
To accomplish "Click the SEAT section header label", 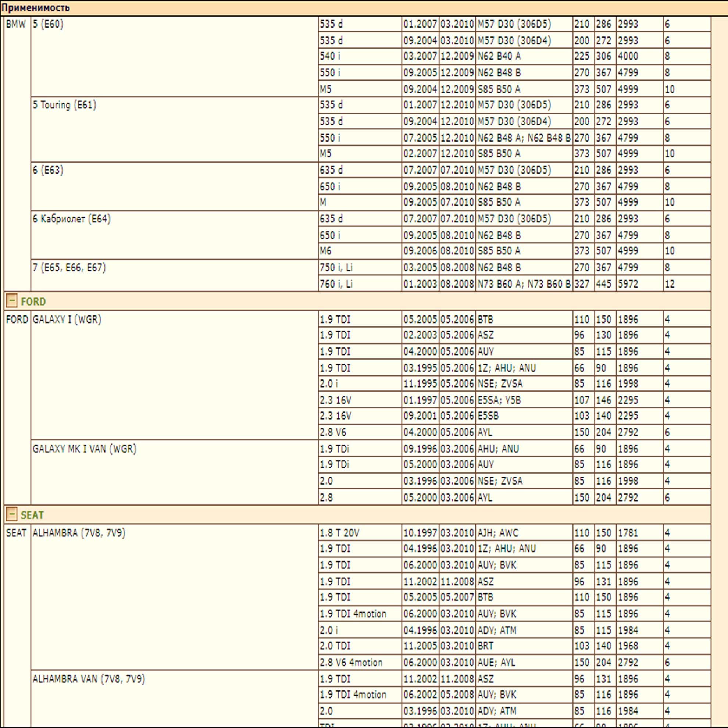I will tap(32, 515).
